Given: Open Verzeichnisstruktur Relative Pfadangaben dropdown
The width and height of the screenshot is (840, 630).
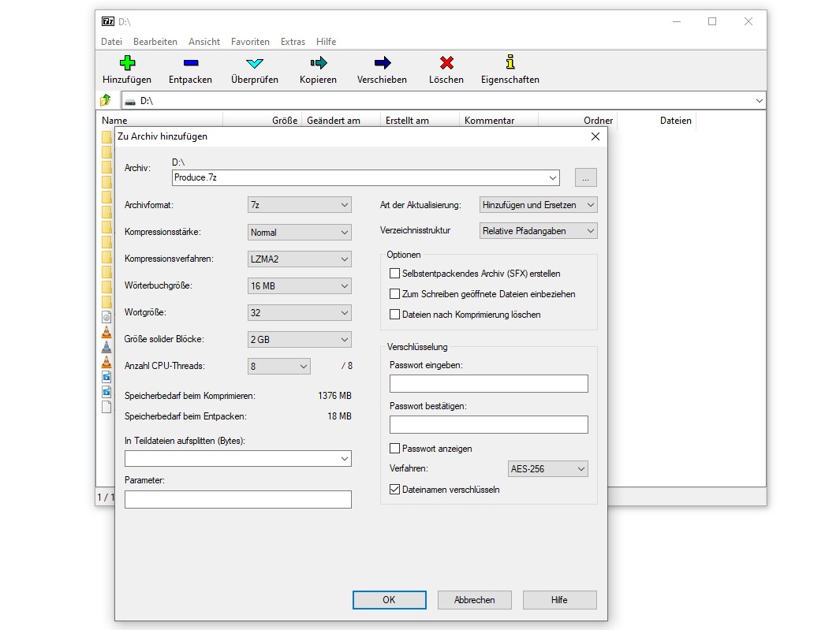Looking at the screenshot, I should [539, 231].
